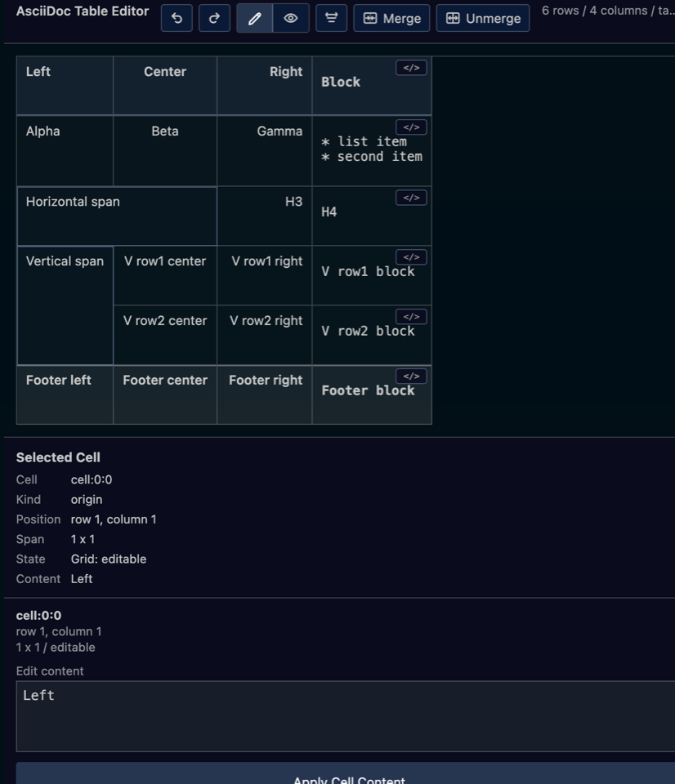Screen dimensions: 675x784
Task: Select the V row2 block cell text
Action: tap(368, 331)
